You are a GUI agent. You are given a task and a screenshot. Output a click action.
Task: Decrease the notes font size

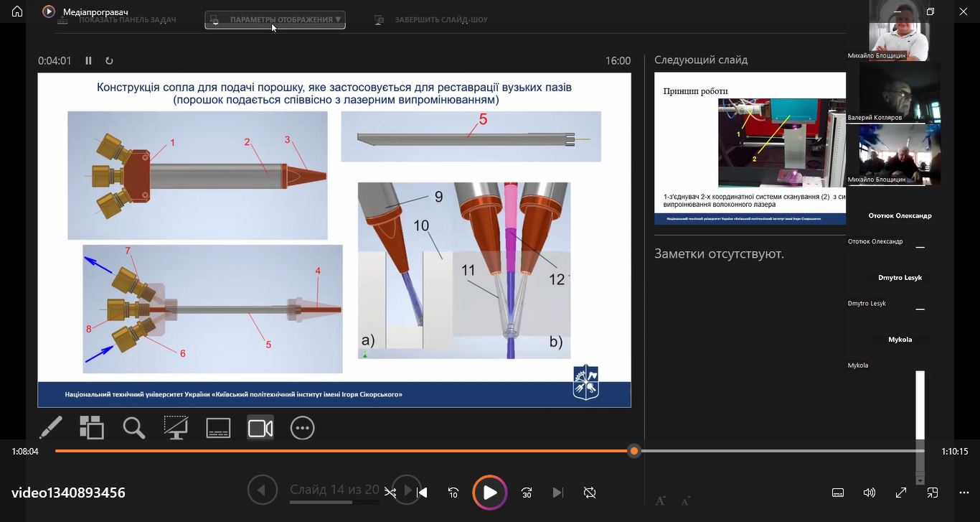point(685,500)
